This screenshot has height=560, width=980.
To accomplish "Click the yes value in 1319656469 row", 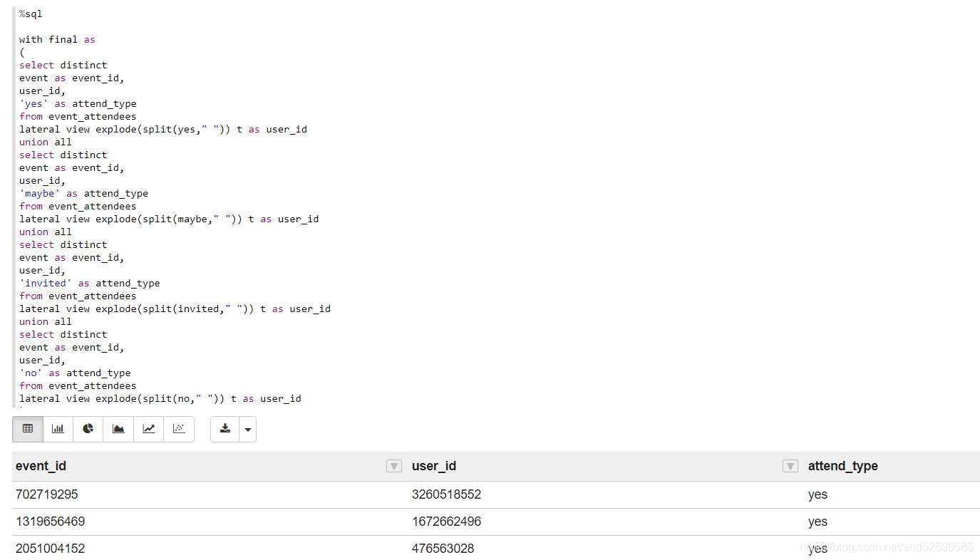I will click(817, 522).
